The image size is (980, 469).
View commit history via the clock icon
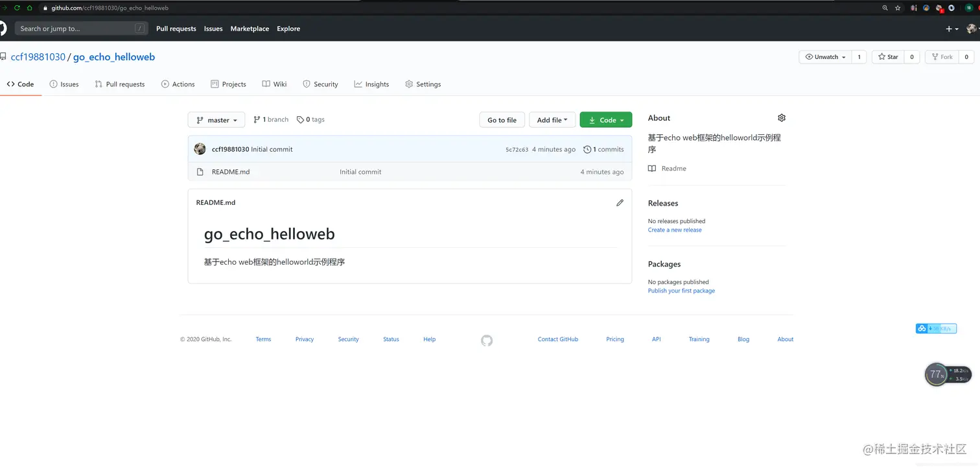[587, 149]
